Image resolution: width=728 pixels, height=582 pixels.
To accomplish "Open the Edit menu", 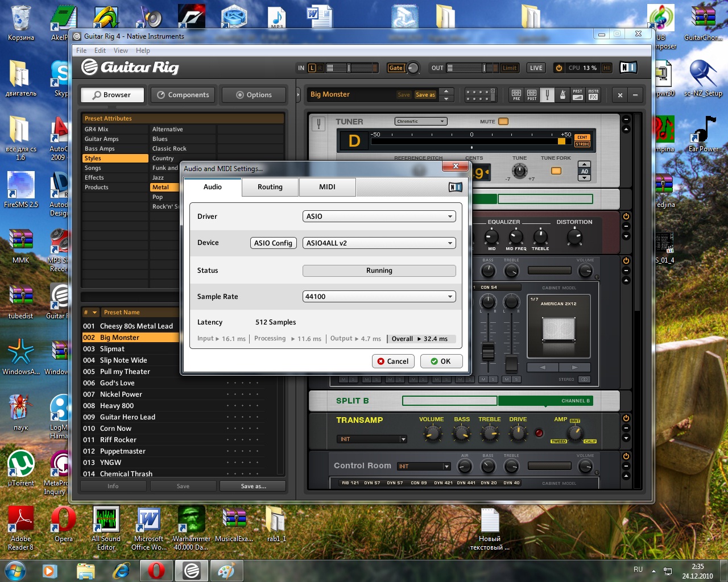I will point(100,51).
